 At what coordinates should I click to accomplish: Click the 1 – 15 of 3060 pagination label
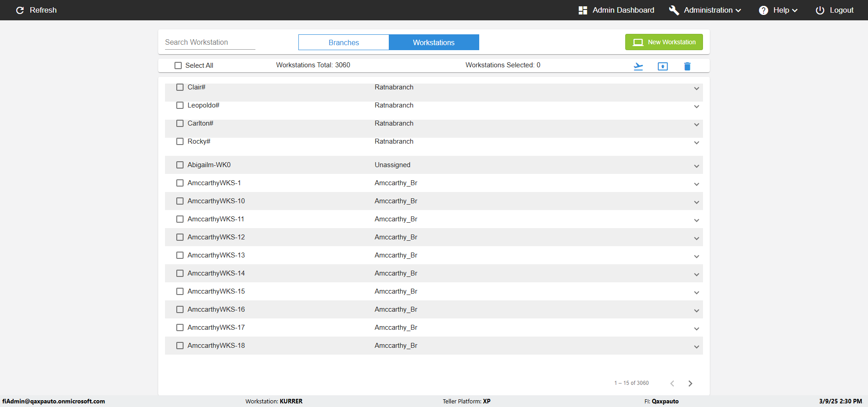coord(631,383)
